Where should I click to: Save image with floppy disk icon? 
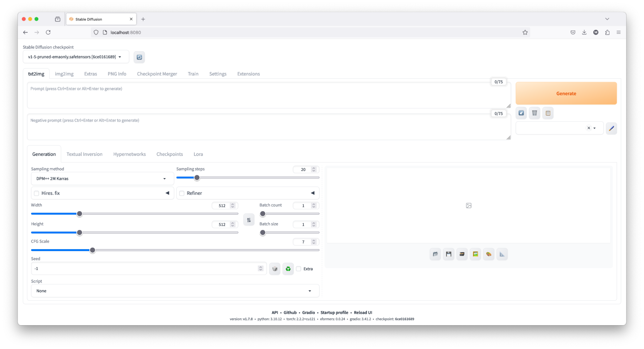[x=448, y=254]
